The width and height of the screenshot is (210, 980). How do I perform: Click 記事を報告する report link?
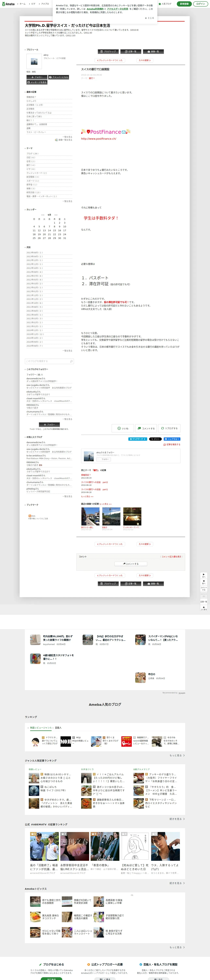(x=172, y=444)
